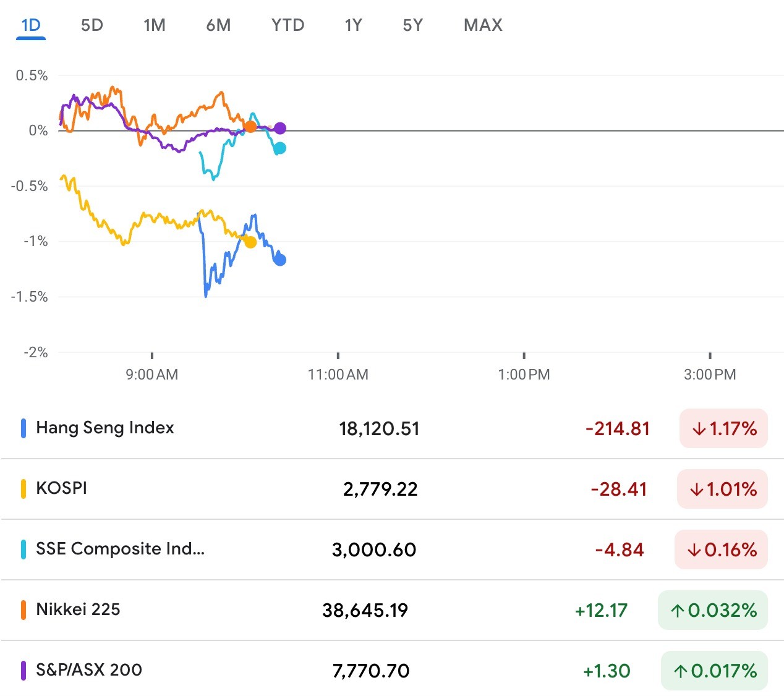
Task: Open the SSE Composite Index row
Action: point(392,550)
